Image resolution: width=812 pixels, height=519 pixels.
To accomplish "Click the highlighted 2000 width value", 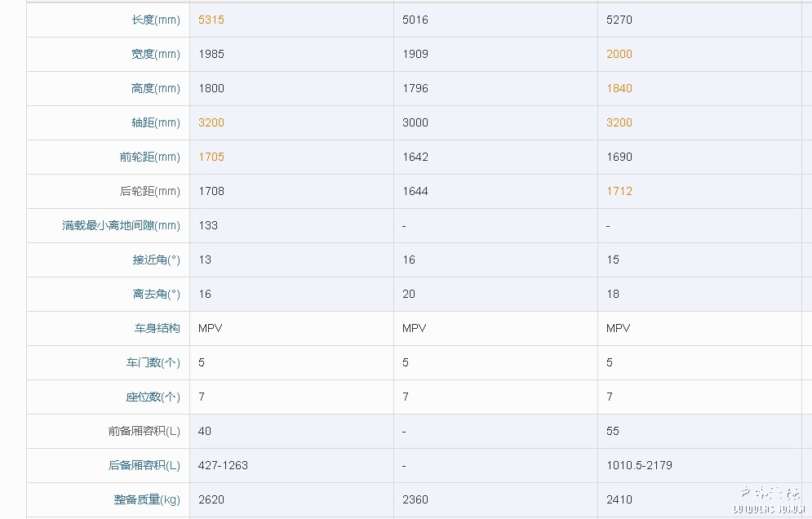I will [x=619, y=54].
